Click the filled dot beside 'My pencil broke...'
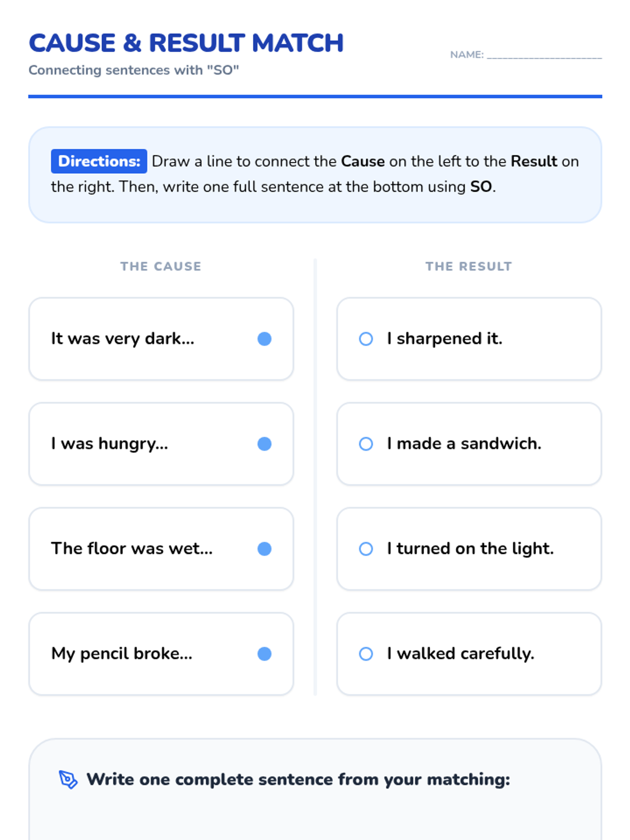The image size is (630, 840). [265, 654]
